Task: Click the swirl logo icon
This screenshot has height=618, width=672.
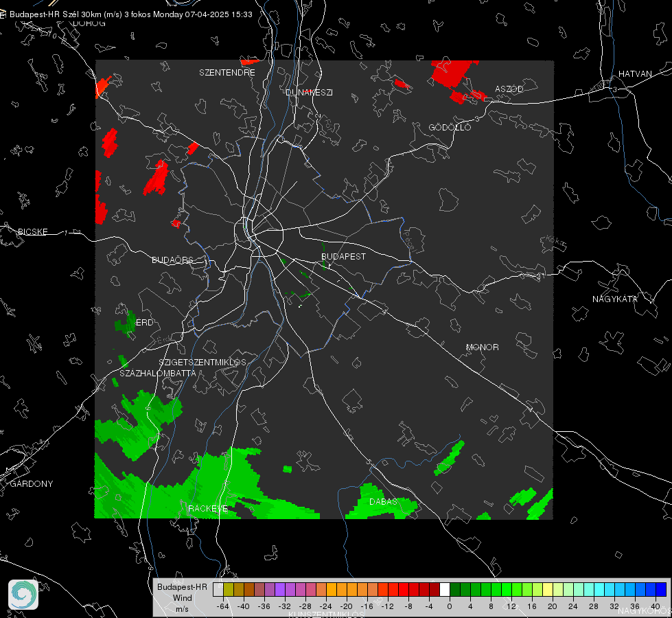Action: 23,595
